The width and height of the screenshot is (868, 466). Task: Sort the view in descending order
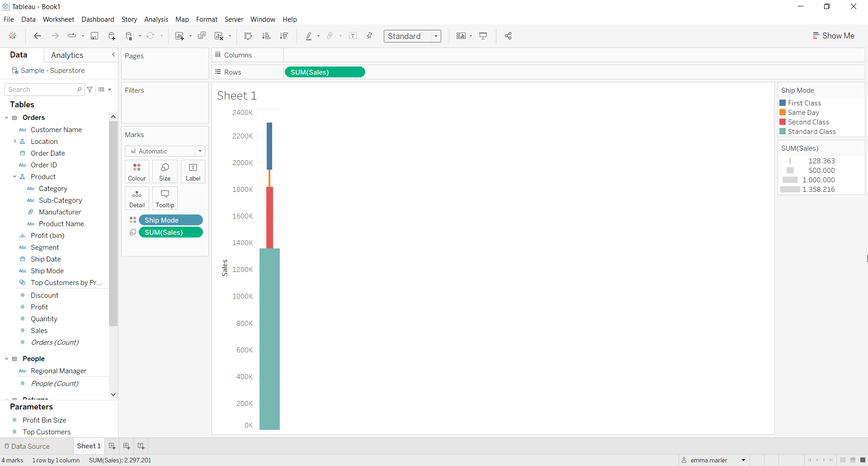[284, 36]
